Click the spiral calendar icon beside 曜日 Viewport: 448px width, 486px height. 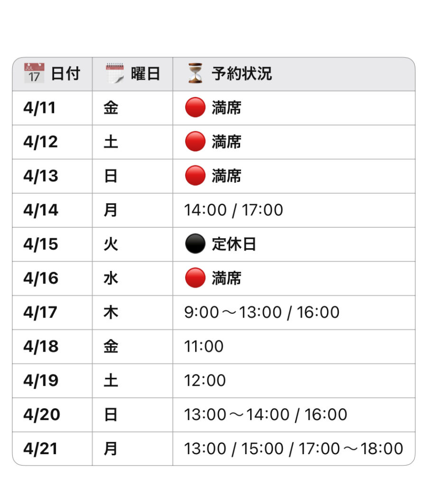pos(115,73)
